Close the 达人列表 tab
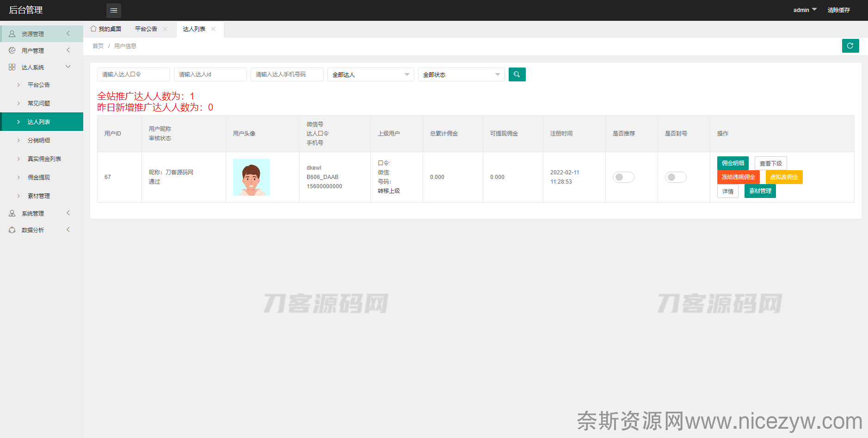Viewport: 868px width, 438px height. (213, 29)
